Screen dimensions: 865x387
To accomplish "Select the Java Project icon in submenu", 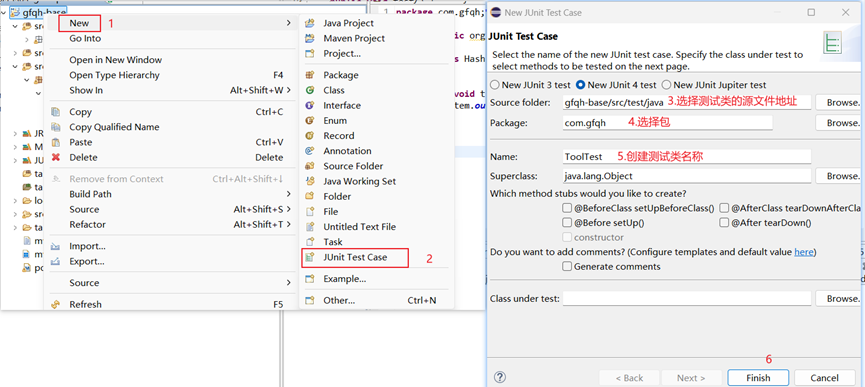I will pyautogui.click(x=310, y=23).
